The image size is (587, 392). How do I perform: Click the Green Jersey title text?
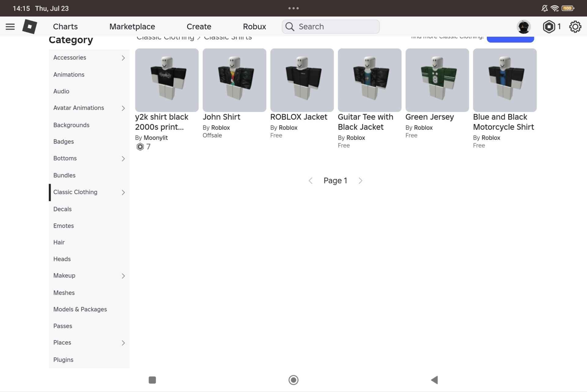pos(430,117)
